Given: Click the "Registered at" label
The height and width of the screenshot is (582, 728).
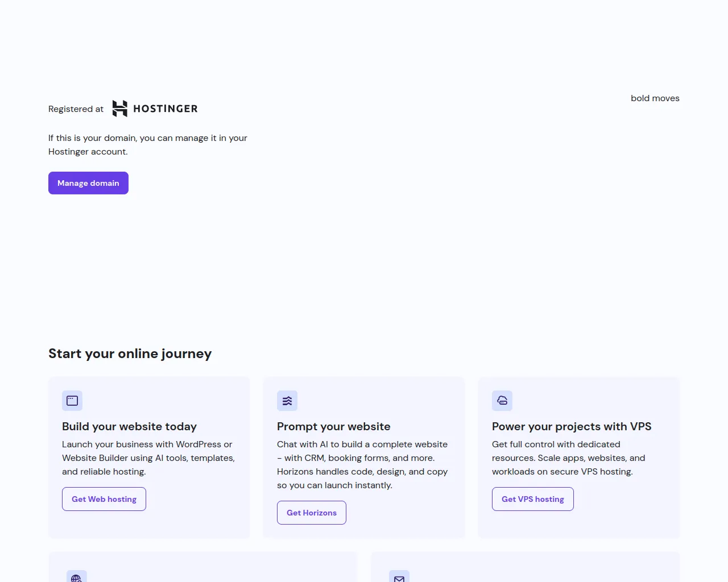Looking at the screenshot, I should (76, 109).
